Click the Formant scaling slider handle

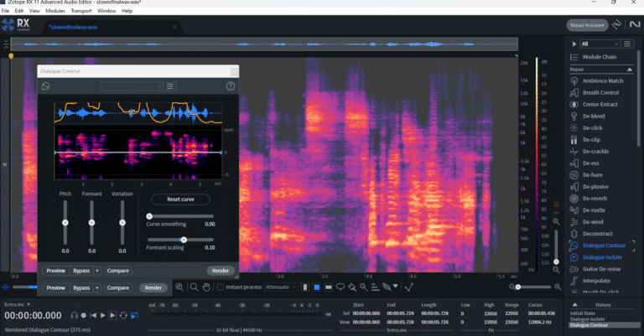tap(184, 240)
